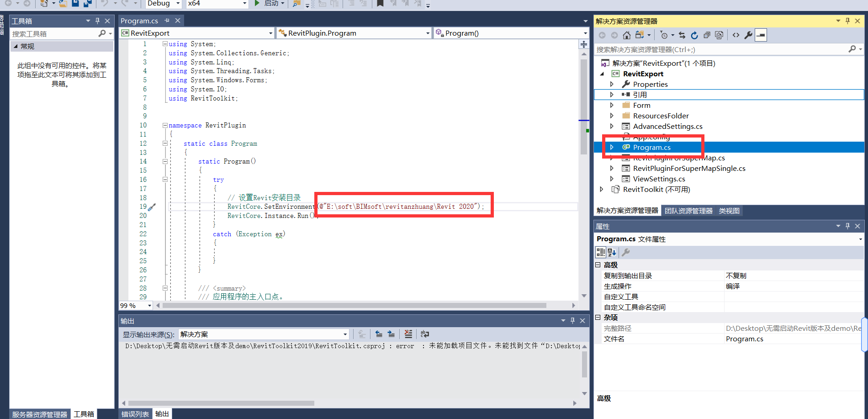Collapse all nodes in Solution Explorer
The width and height of the screenshot is (868, 419).
tap(707, 35)
